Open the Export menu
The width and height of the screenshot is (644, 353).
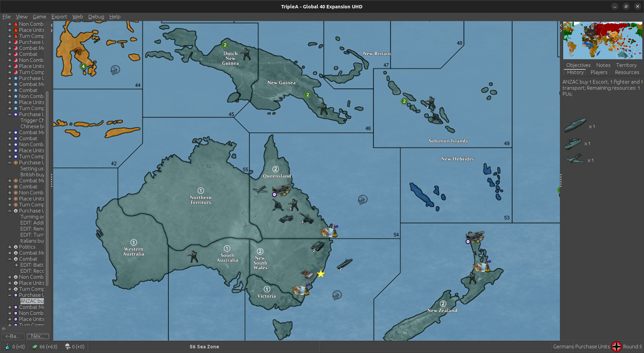coord(59,16)
